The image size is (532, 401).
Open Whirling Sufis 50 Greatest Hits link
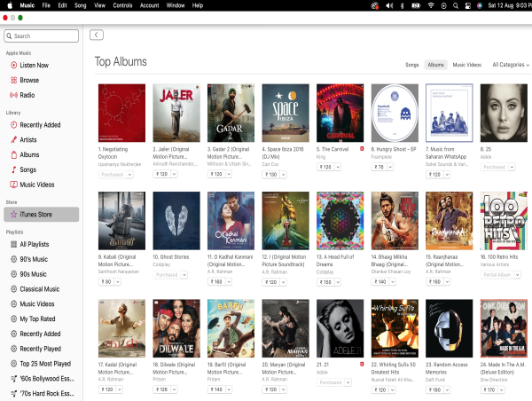tap(393, 368)
